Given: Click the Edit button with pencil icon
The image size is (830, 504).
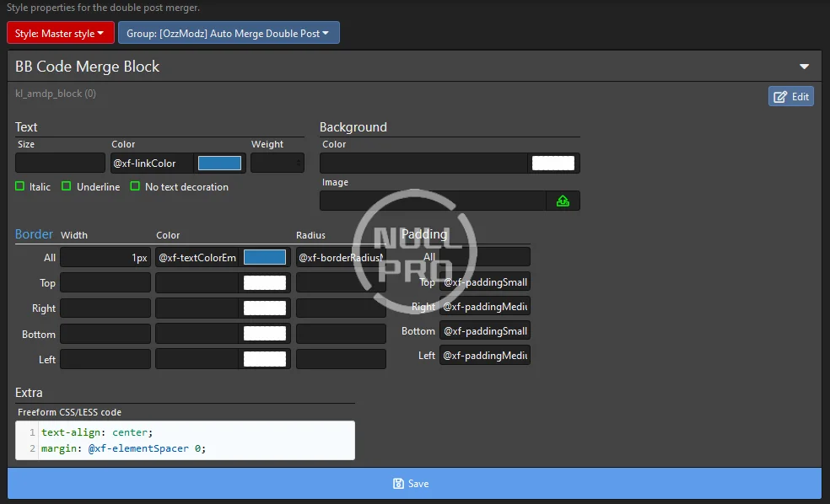Looking at the screenshot, I should tap(790, 96).
